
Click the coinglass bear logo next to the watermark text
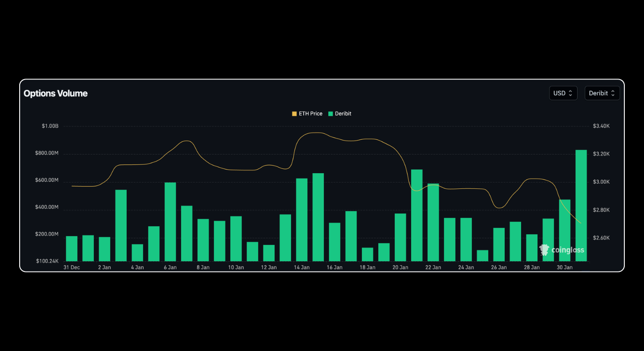544,250
